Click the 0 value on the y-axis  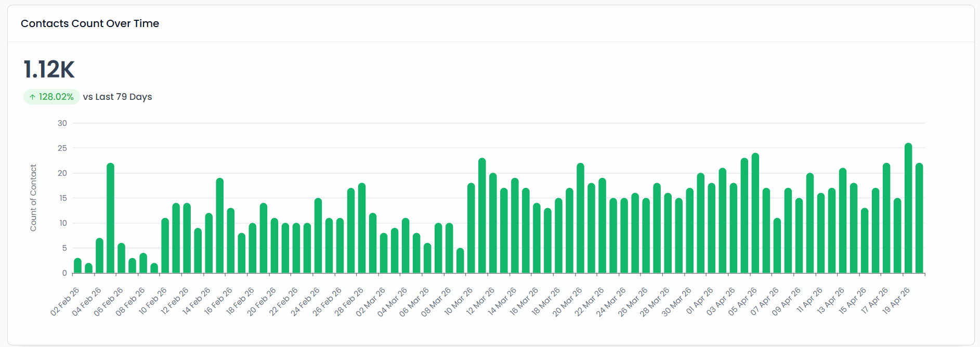[64, 273]
